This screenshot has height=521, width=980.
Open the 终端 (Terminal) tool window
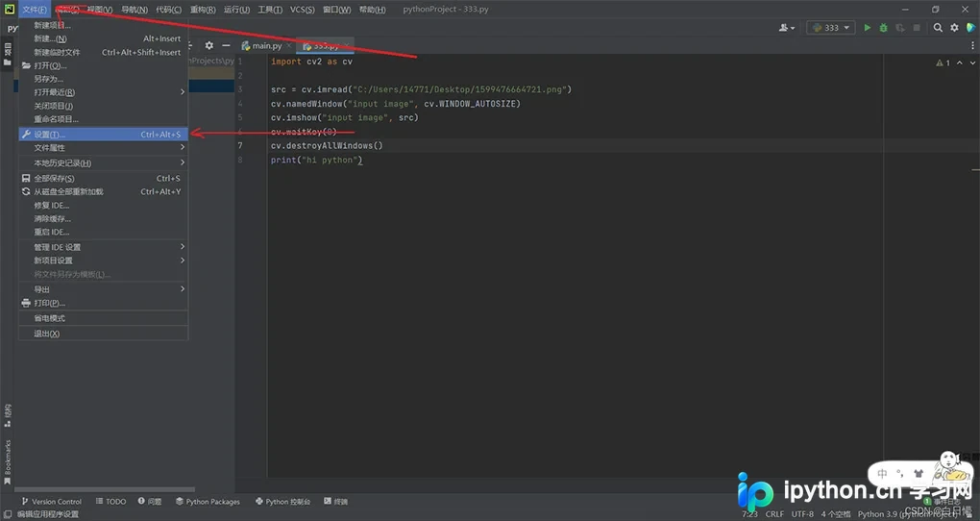click(x=335, y=502)
